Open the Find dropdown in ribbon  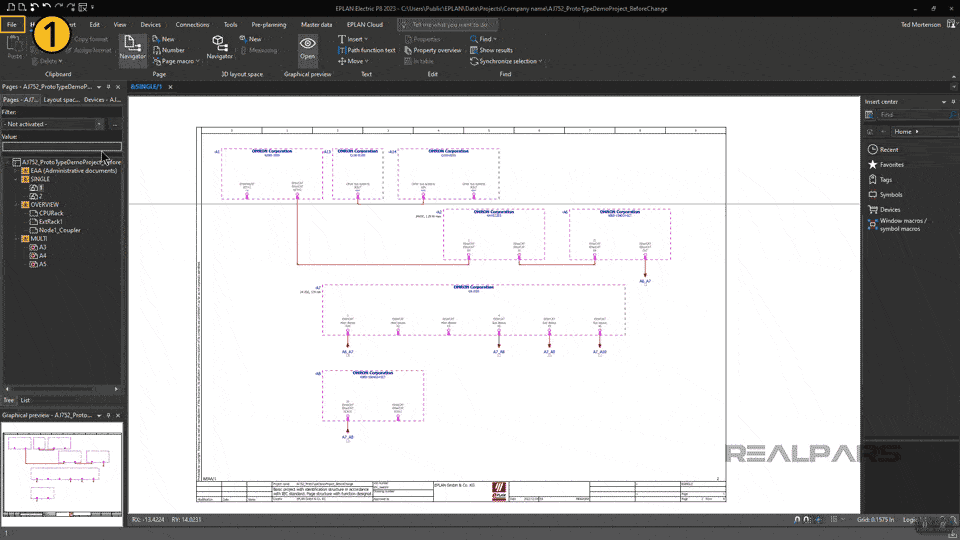[484, 39]
